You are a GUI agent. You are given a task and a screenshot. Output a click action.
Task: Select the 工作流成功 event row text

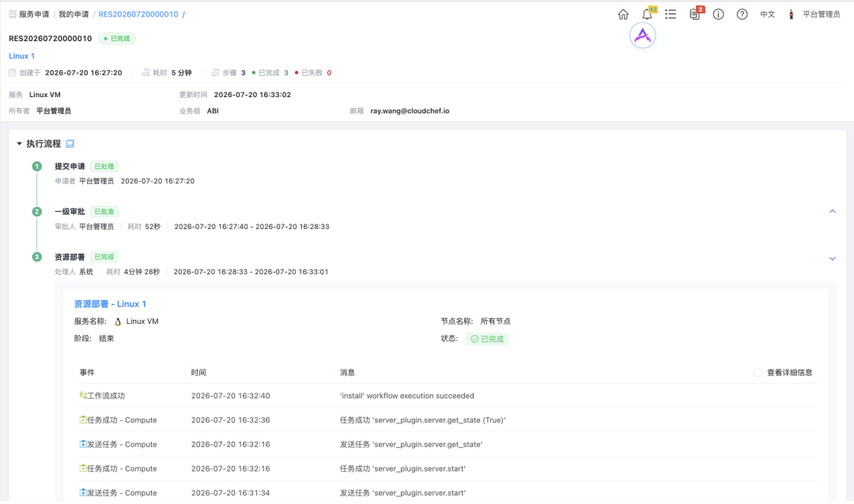pyautogui.click(x=106, y=396)
